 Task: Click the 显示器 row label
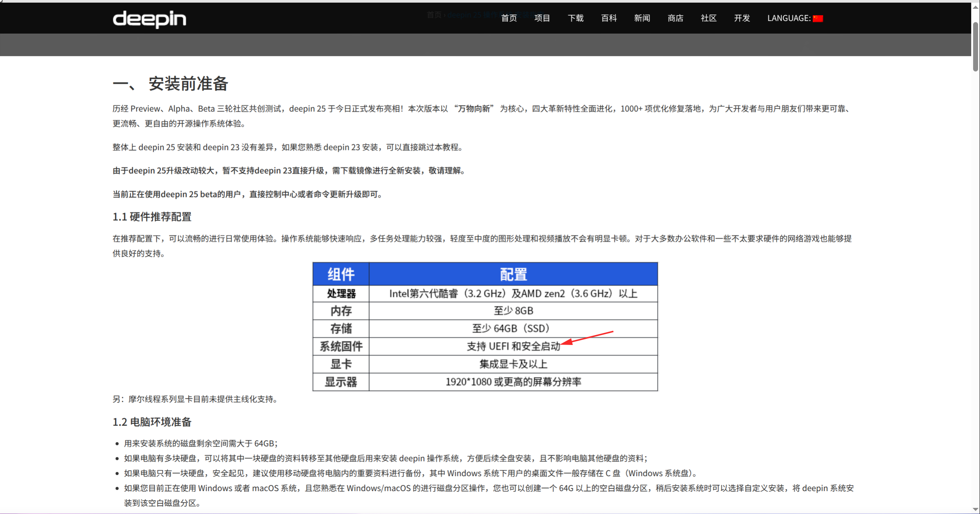click(x=341, y=382)
